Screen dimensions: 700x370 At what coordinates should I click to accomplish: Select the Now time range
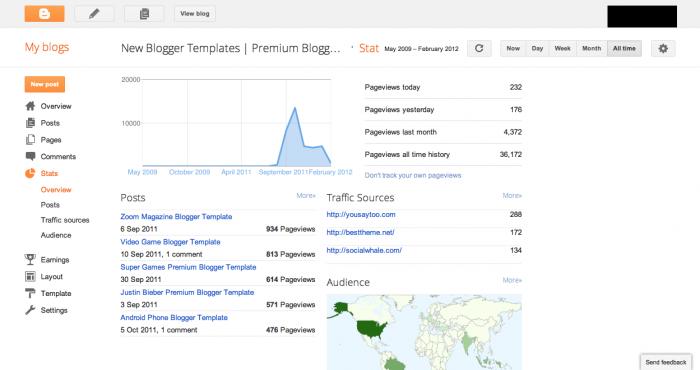(513, 48)
